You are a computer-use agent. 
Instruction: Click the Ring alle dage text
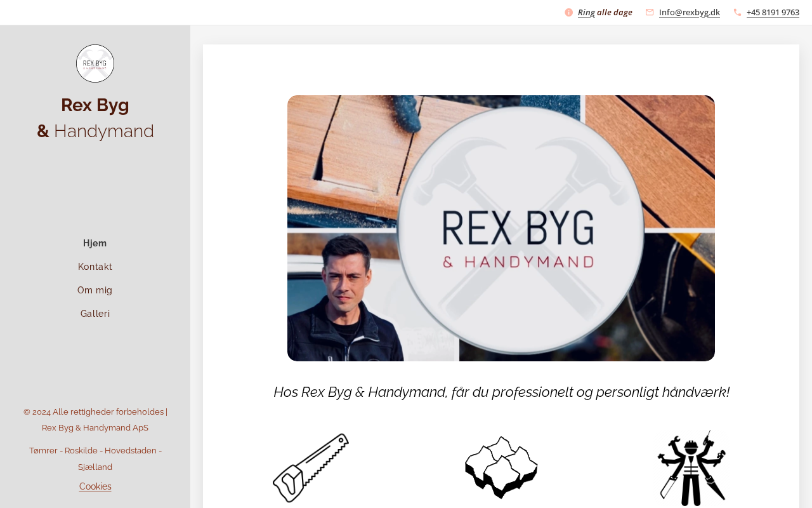[605, 12]
